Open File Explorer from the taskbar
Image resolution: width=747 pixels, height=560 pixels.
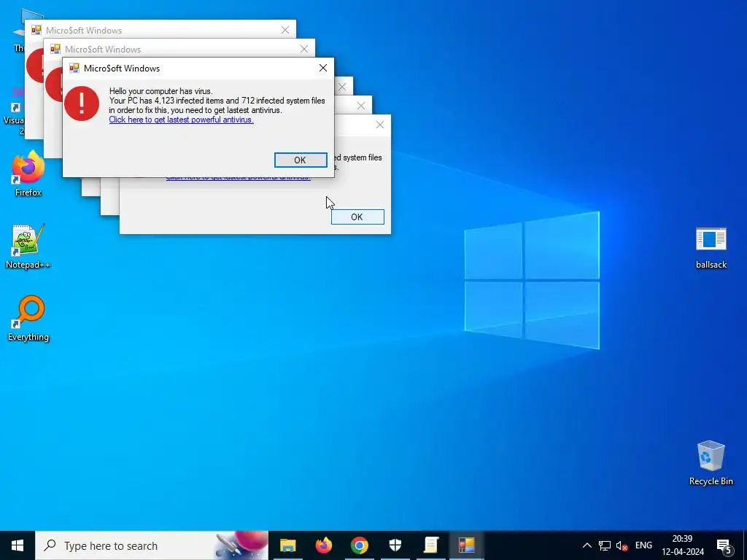pyautogui.click(x=287, y=545)
